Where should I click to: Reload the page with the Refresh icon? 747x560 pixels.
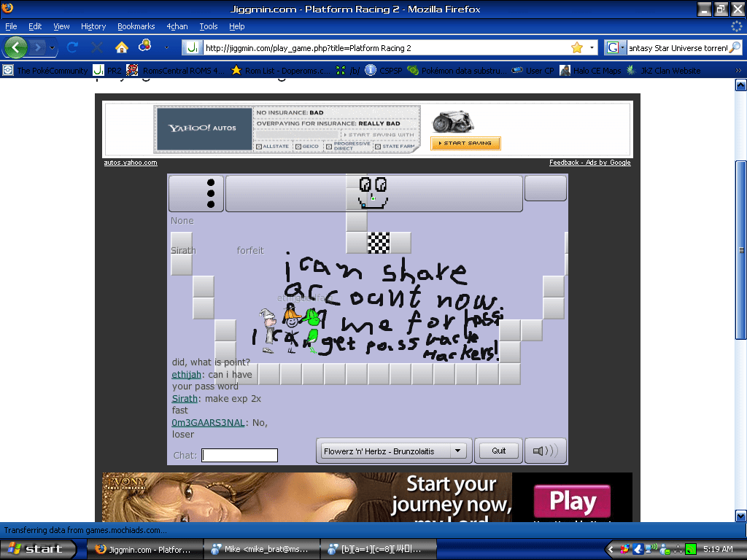pyautogui.click(x=72, y=47)
